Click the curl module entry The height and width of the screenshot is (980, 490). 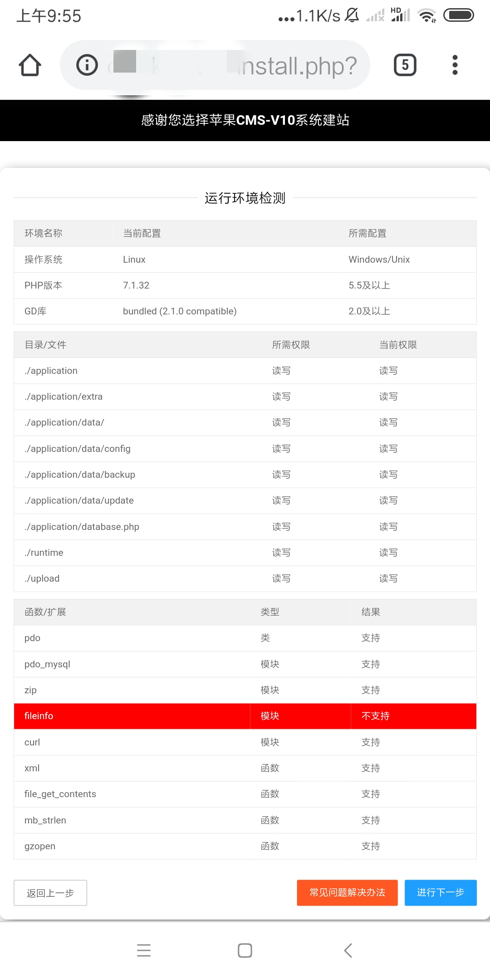32,742
